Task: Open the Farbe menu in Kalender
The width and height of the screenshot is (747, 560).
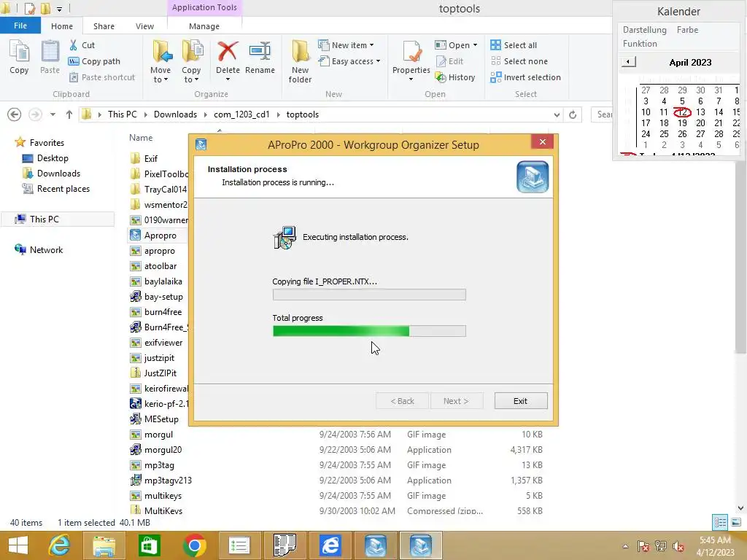Action: click(x=687, y=30)
